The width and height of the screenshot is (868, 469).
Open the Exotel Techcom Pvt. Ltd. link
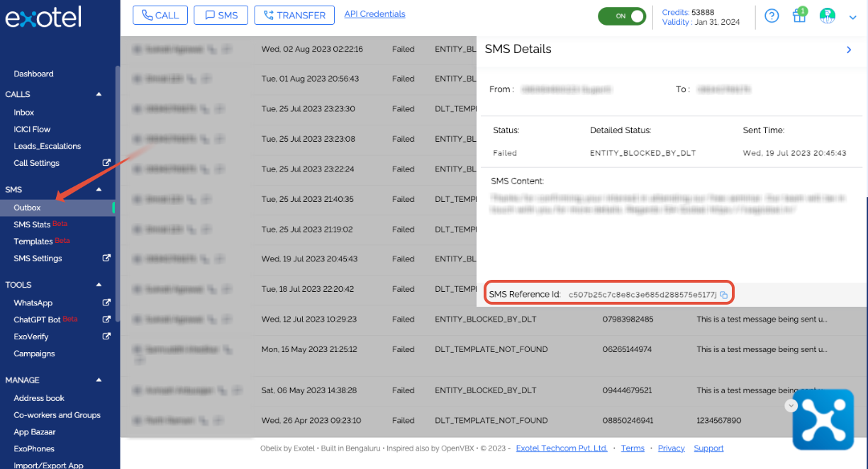click(562, 448)
